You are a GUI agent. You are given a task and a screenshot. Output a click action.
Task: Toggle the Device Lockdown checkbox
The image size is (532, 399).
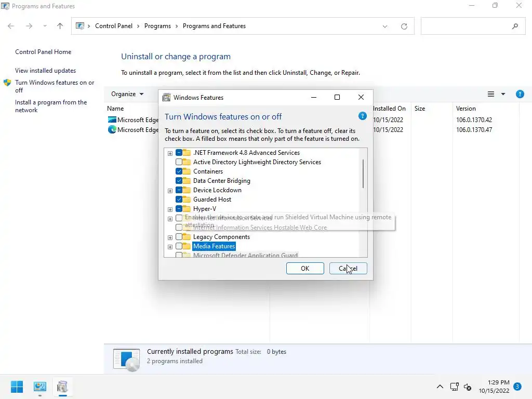click(x=179, y=190)
